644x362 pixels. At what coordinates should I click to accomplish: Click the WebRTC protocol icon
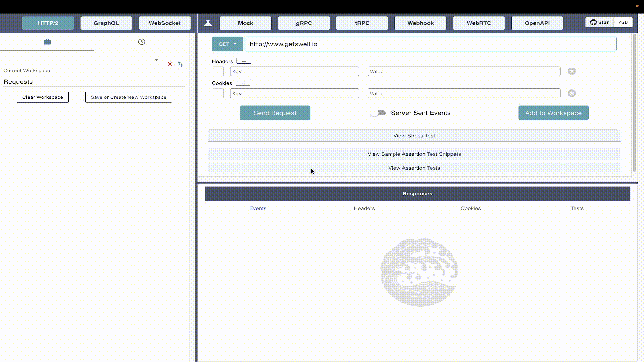point(479,23)
